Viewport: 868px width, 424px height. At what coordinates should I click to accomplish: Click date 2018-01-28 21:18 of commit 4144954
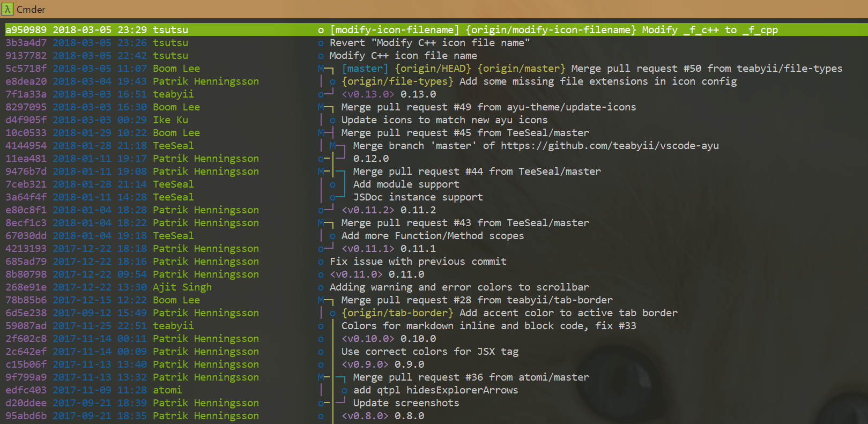point(100,146)
